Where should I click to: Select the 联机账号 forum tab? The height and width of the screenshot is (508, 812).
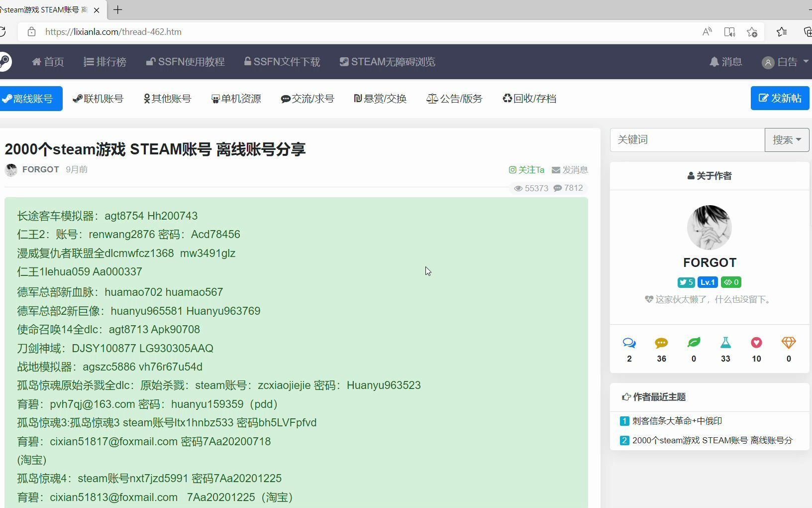pos(98,99)
